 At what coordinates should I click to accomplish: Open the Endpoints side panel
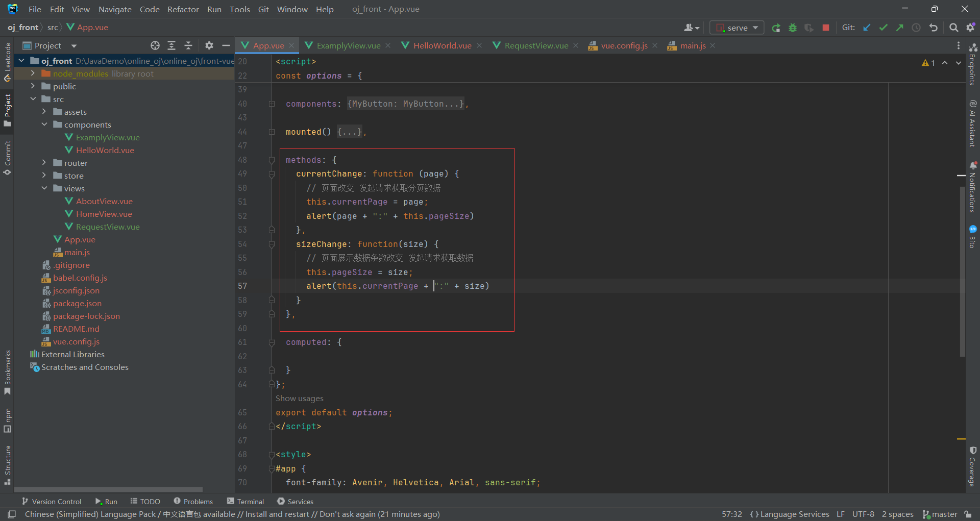click(x=973, y=63)
